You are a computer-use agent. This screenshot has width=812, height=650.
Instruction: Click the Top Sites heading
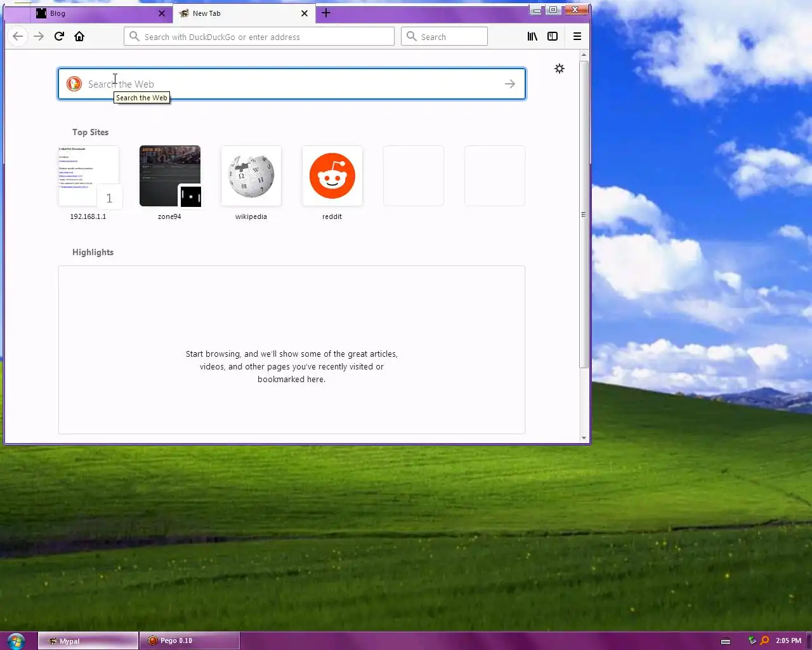[x=90, y=132]
